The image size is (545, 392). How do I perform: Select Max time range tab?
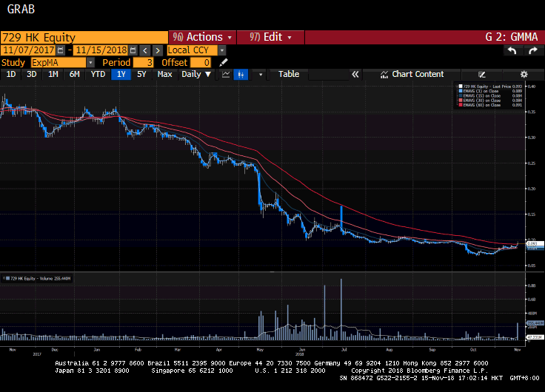click(164, 74)
